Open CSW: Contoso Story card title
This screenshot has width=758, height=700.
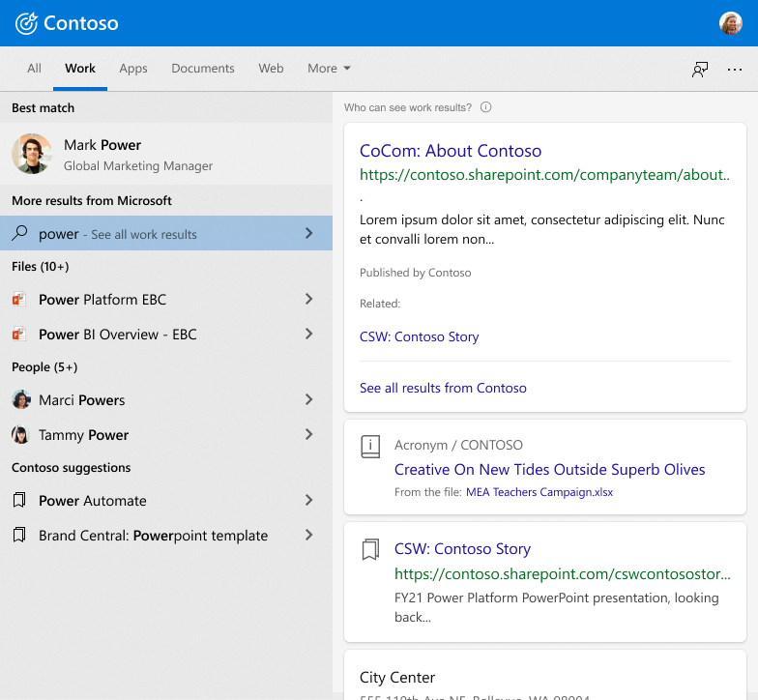coord(462,549)
